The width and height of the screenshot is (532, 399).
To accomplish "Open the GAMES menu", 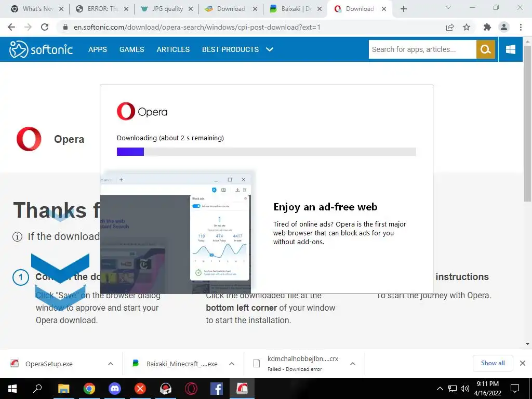I will pyautogui.click(x=131, y=49).
